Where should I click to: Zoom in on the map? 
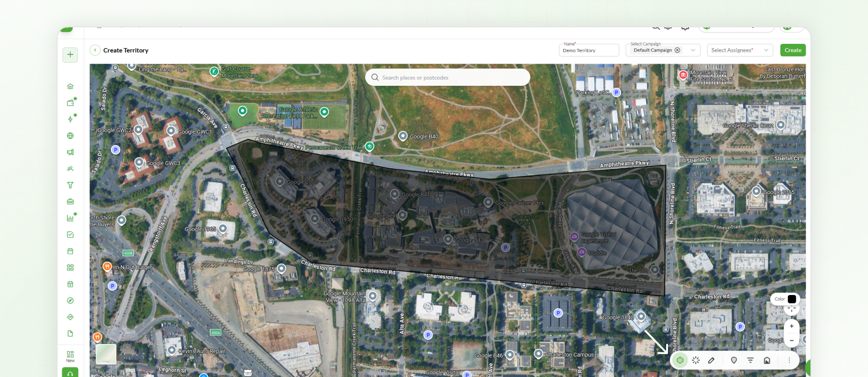click(x=792, y=326)
